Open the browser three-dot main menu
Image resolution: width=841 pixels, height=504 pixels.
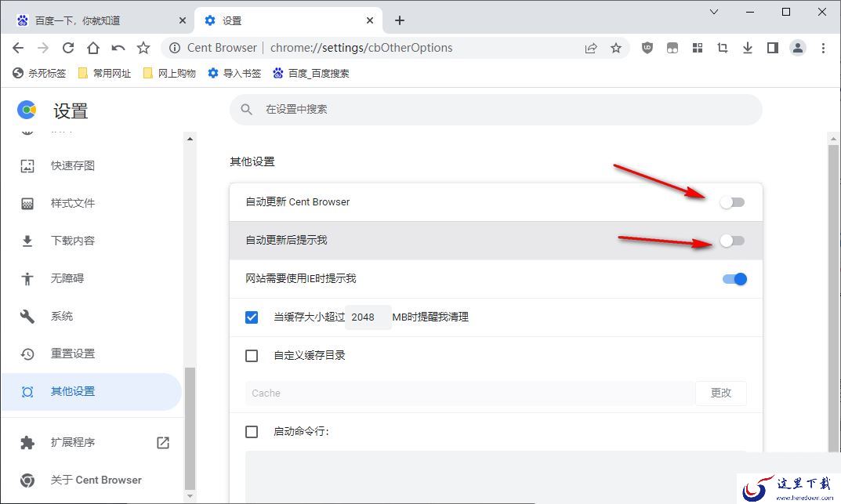(x=823, y=48)
